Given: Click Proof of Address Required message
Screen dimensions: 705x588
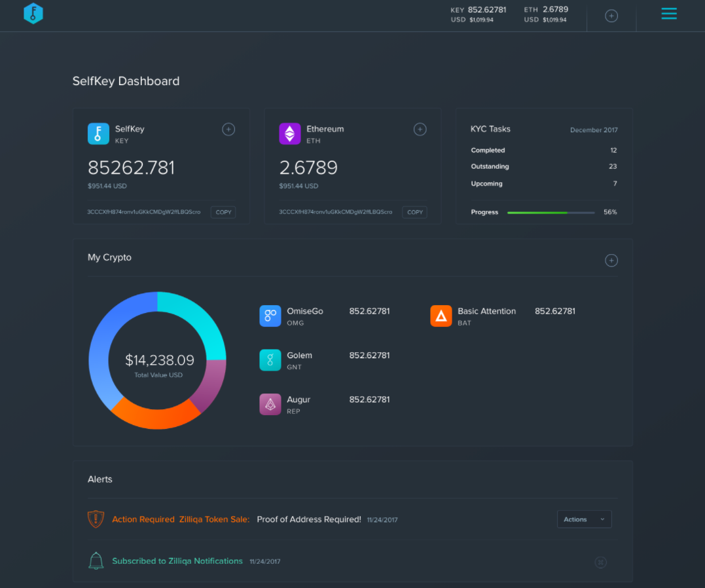Looking at the screenshot, I should [x=309, y=519].
